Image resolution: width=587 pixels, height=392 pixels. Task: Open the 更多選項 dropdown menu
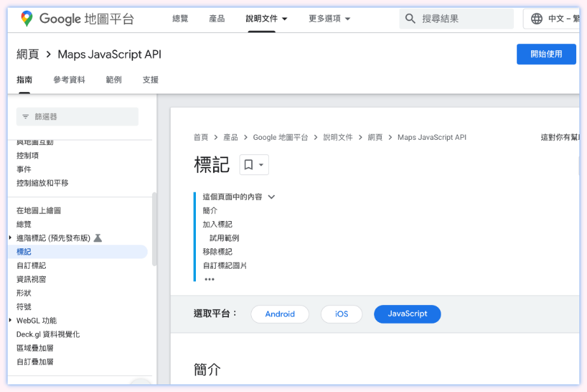329,18
